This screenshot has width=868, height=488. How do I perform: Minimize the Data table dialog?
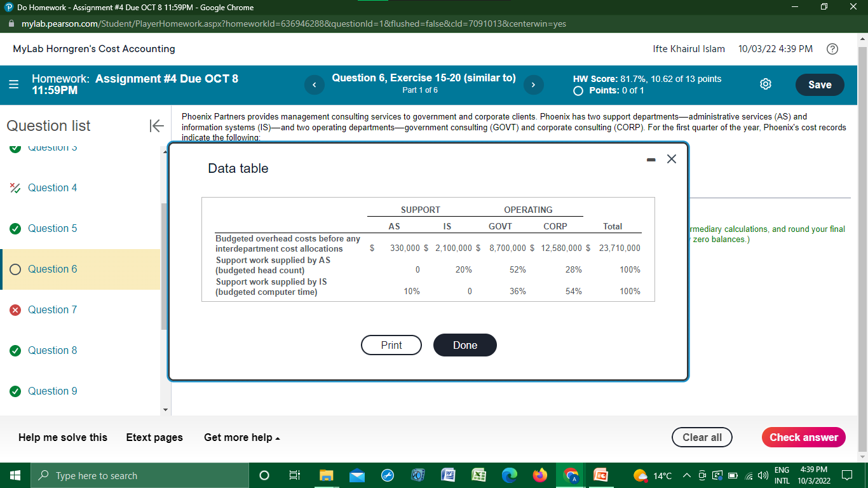[x=651, y=160]
